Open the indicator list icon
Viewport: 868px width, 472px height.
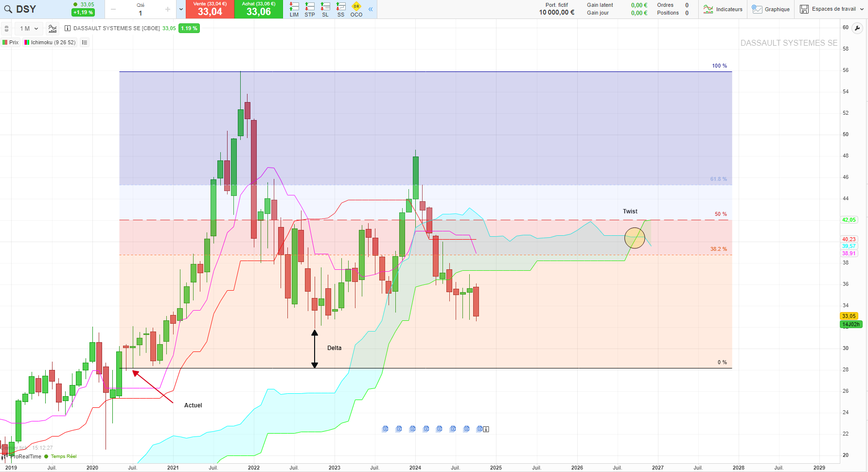pyautogui.click(x=85, y=42)
